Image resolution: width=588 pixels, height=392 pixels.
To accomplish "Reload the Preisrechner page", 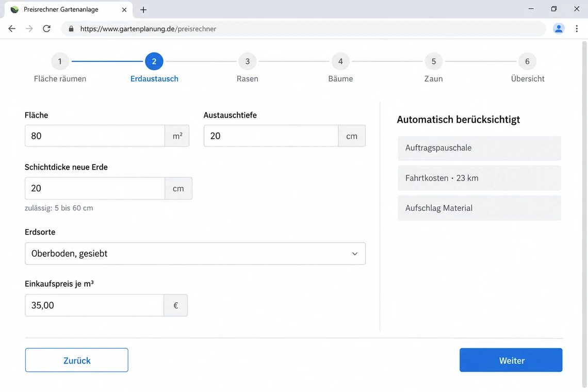I will (46, 28).
